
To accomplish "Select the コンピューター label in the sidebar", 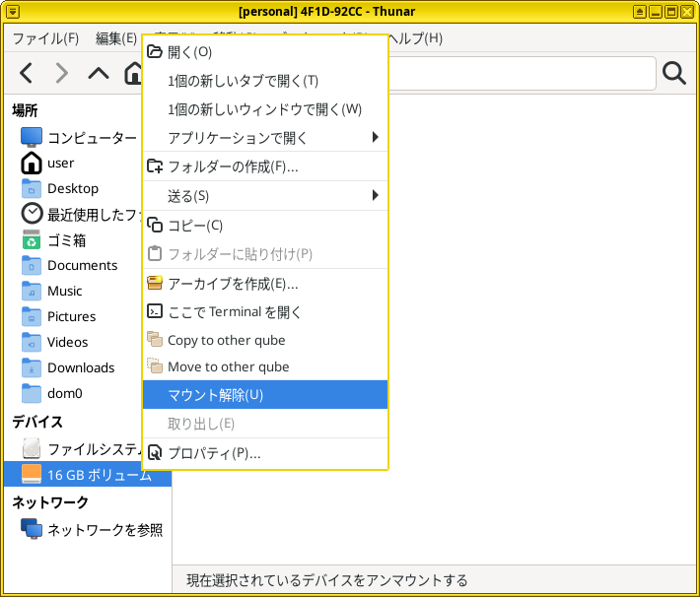I will pyautogui.click(x=92, y=138).
